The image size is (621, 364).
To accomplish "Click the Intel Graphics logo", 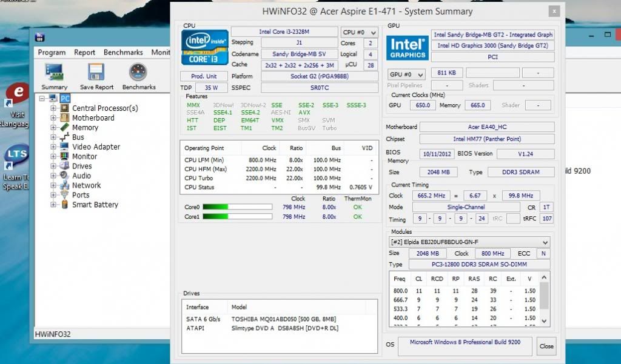I will (x=408, y=48).
